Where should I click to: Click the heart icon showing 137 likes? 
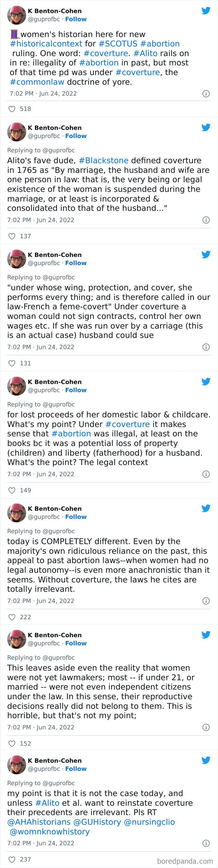12,236
